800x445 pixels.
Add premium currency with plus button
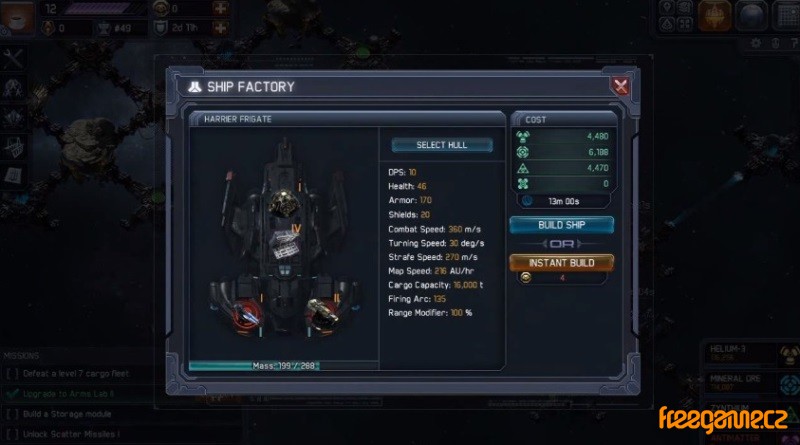[x=220, y=8]
